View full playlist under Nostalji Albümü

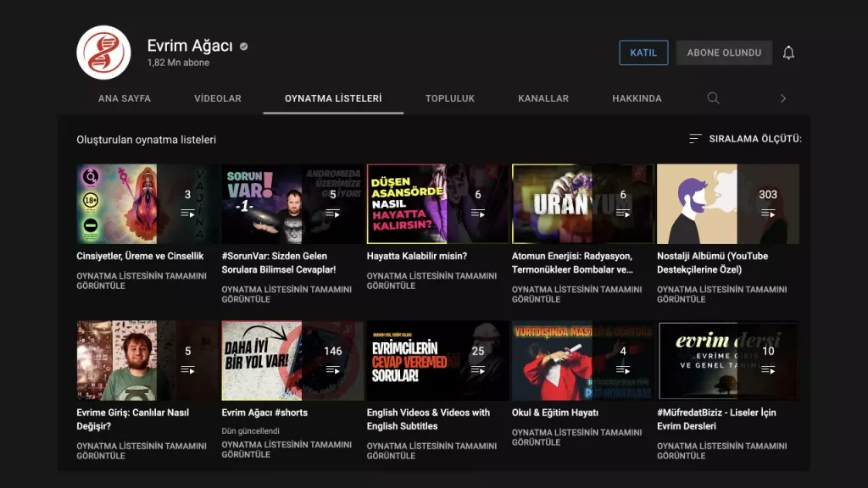(722, 294)
